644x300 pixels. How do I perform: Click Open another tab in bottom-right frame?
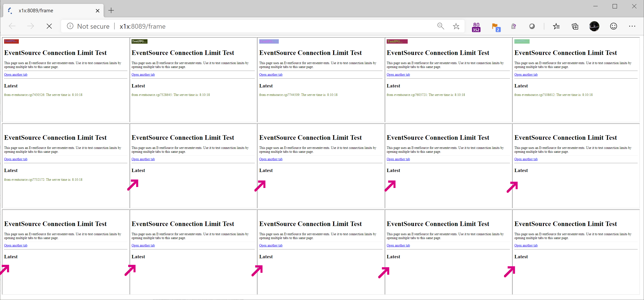(x=526, y=245)
